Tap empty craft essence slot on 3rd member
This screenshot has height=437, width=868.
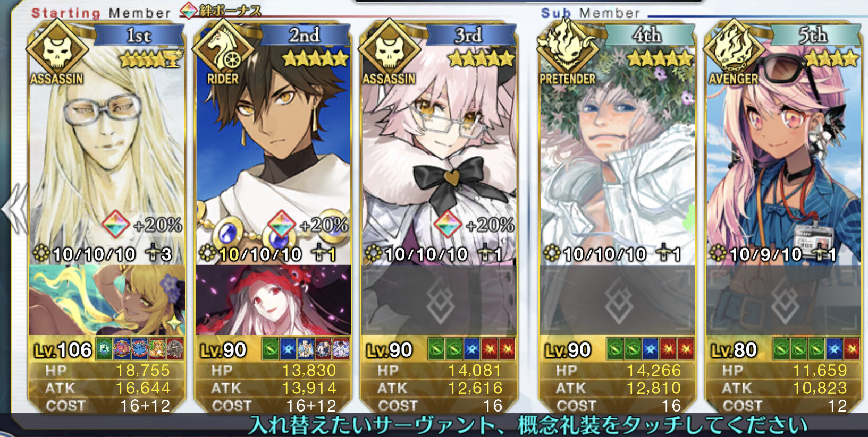coord(439,300)
